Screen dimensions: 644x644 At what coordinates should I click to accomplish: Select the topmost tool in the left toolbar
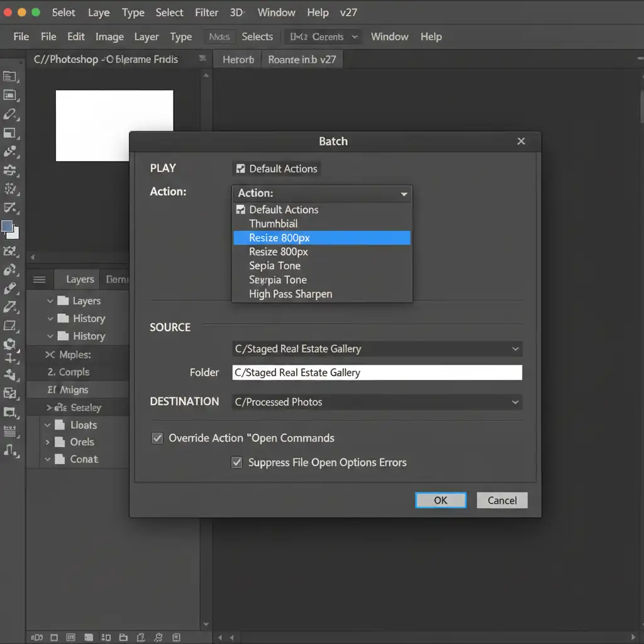pos(9,77)
